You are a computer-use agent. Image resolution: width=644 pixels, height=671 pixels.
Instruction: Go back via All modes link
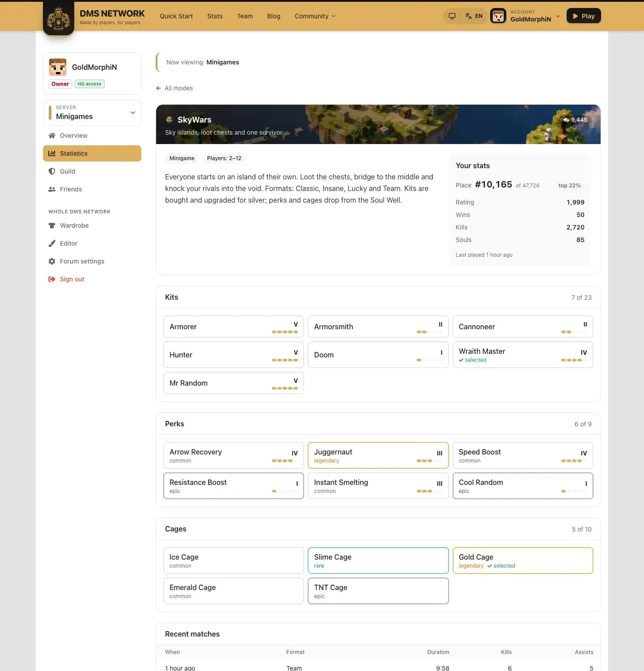click(x=174, y=88)
